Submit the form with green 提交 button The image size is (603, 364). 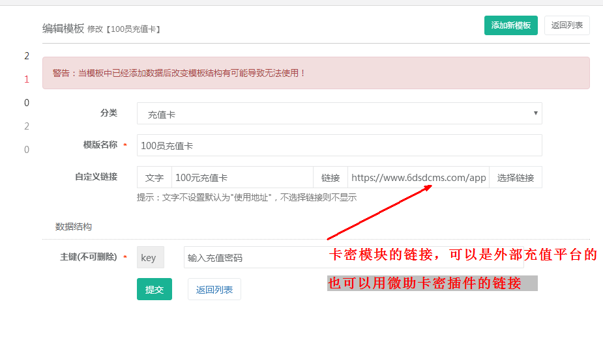(154, 289)
